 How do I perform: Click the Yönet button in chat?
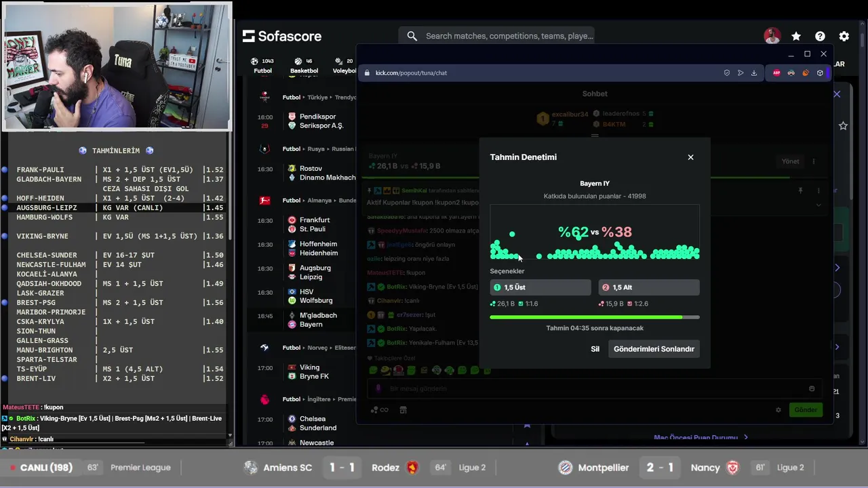click(790, 161)
